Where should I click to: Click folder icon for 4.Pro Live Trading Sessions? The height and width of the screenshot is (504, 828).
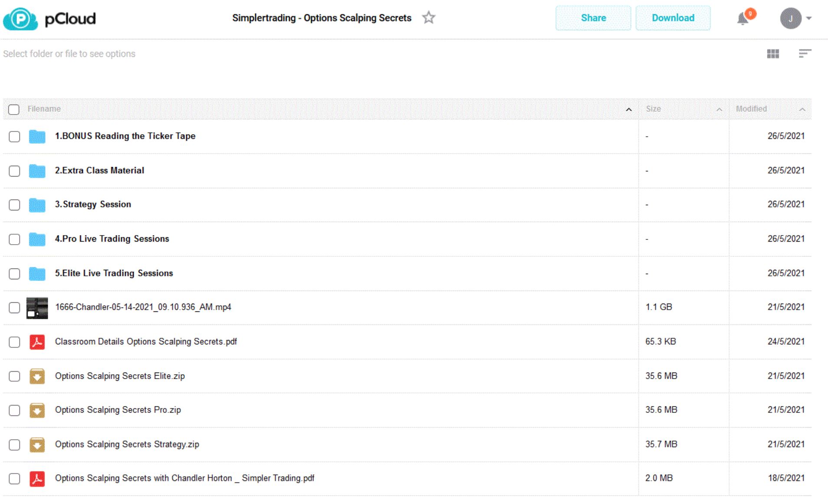[37, 239]
